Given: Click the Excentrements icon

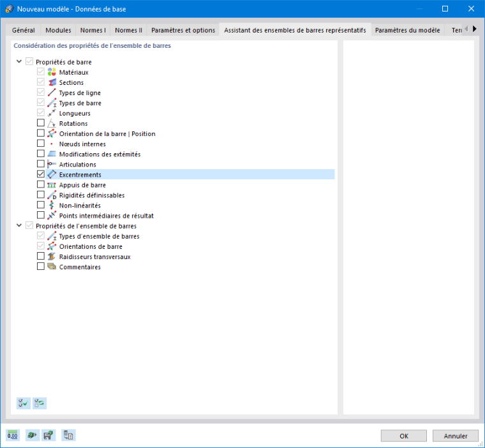Looking at the screenshot, I should coord(52,174).
